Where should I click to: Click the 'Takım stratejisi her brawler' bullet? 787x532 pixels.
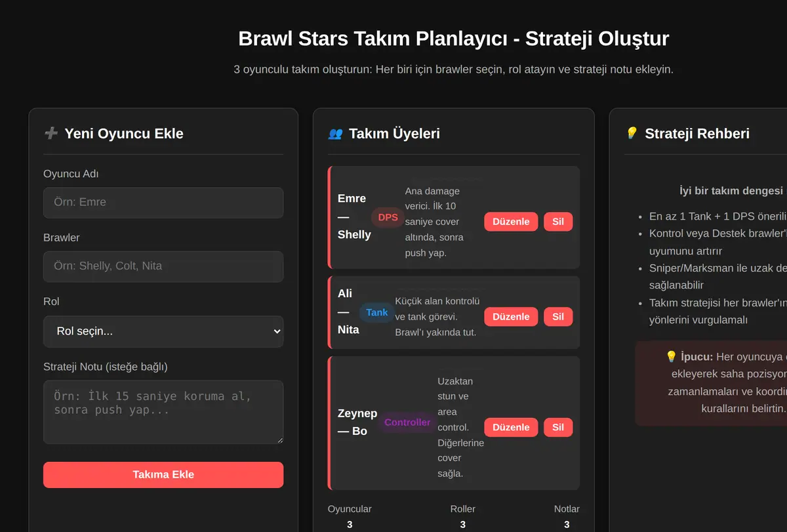pos(717,312)
